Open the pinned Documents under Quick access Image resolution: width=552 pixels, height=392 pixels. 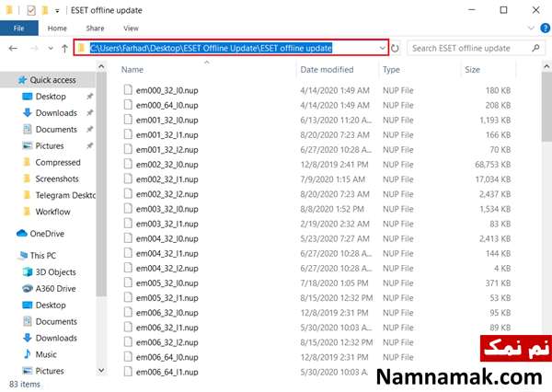[56, 129]
